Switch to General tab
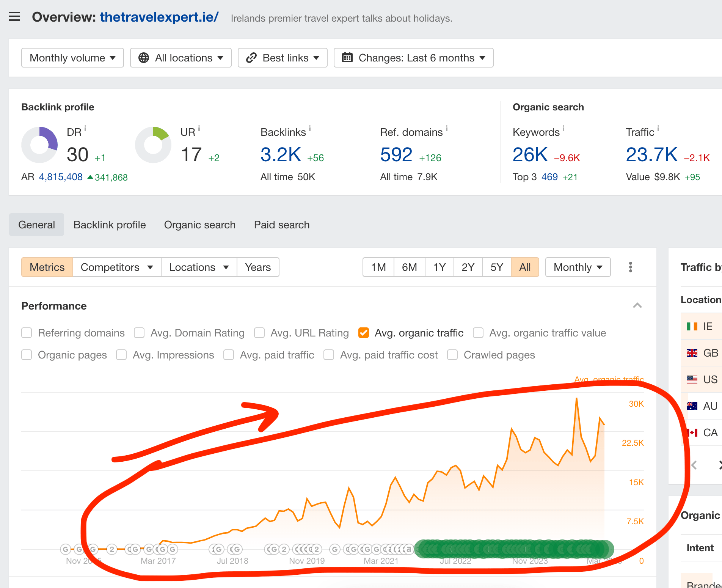722x588 pixels. [x=36, y=225]
